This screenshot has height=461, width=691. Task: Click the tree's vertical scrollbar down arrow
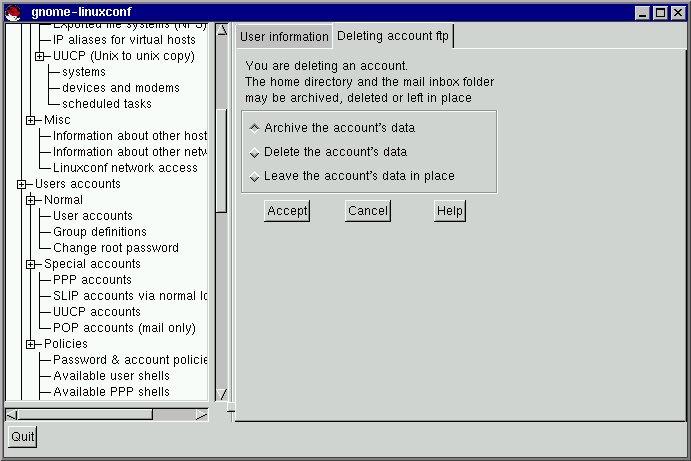click(x=222, y=394)
